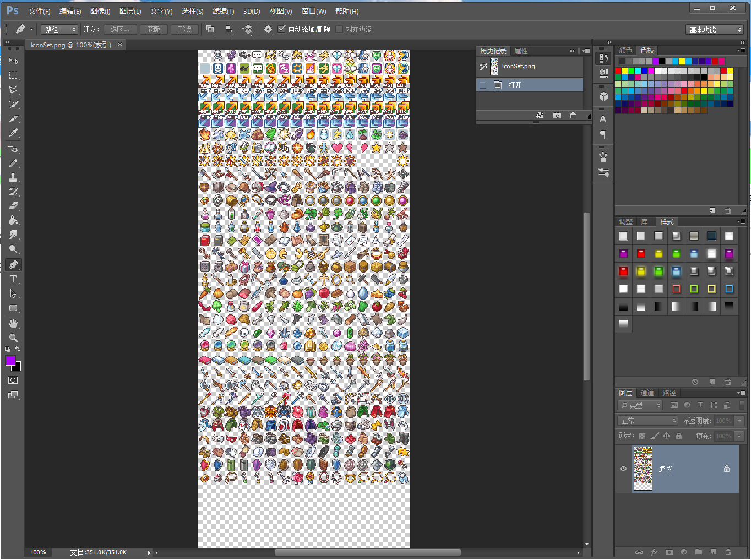
Task: Select the Type tool in toolbar
Action: click(13, 279)
